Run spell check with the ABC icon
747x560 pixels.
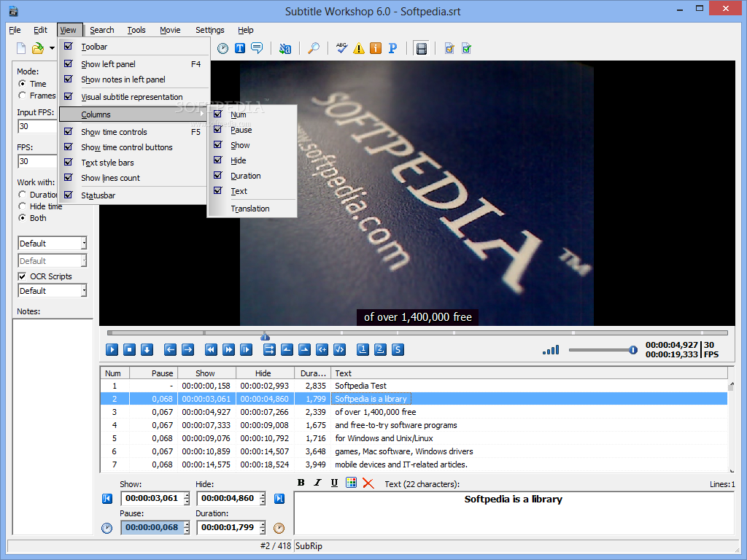point(341,48)
